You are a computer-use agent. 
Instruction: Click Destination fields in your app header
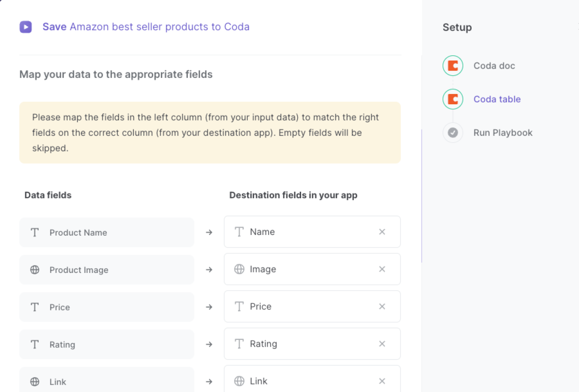(x=293, y=195)
